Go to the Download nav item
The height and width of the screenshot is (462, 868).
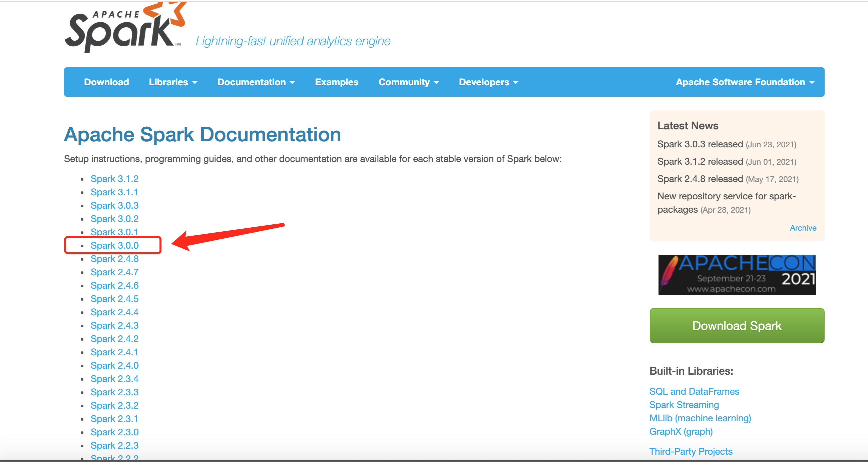(x=106, y=82)
